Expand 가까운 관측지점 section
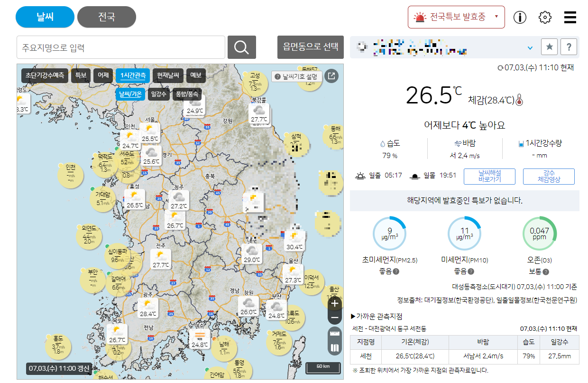The height and width of the screenshot is (383, 588). pyautogui.click(x=377, y=317)
